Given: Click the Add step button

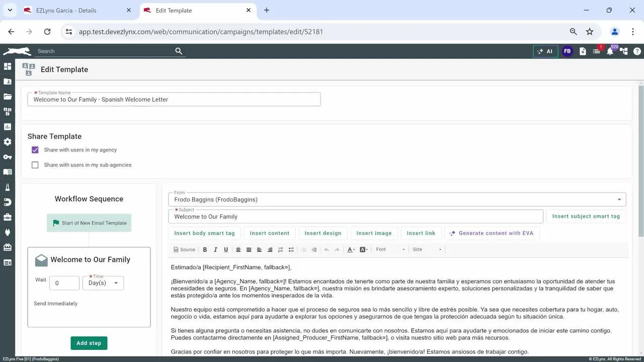Looking at the screenshot, I should pyautogui.click(x=89, y=343).
